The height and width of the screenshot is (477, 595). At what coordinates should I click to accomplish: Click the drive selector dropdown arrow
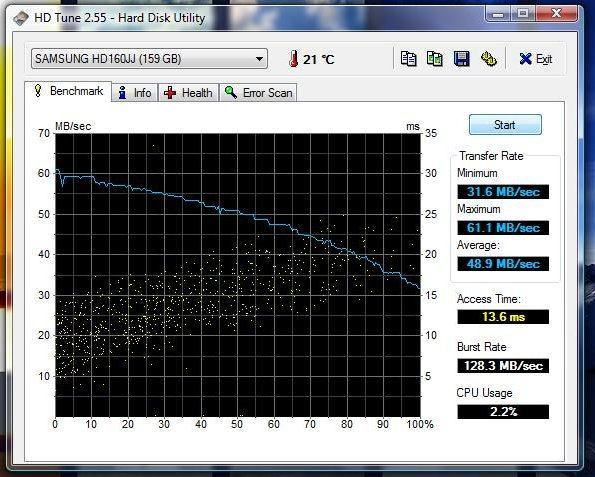[x=259, y=59]
